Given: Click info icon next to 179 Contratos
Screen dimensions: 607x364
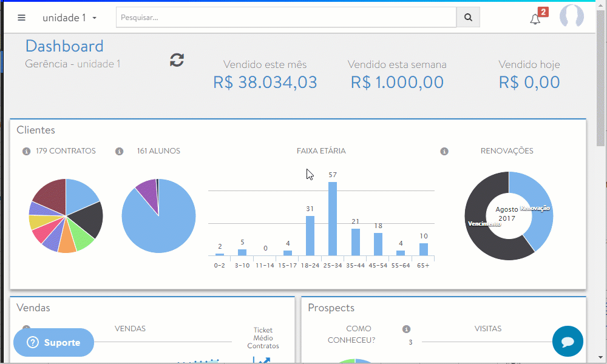Looking at the screenshot, I should 26,151.
